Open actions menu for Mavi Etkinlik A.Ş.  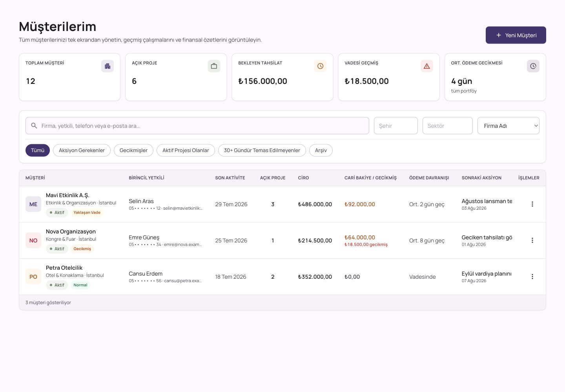532,204
